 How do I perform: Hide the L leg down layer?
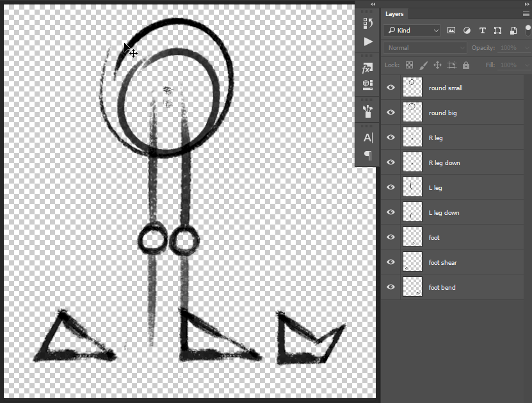coord(391,212)
